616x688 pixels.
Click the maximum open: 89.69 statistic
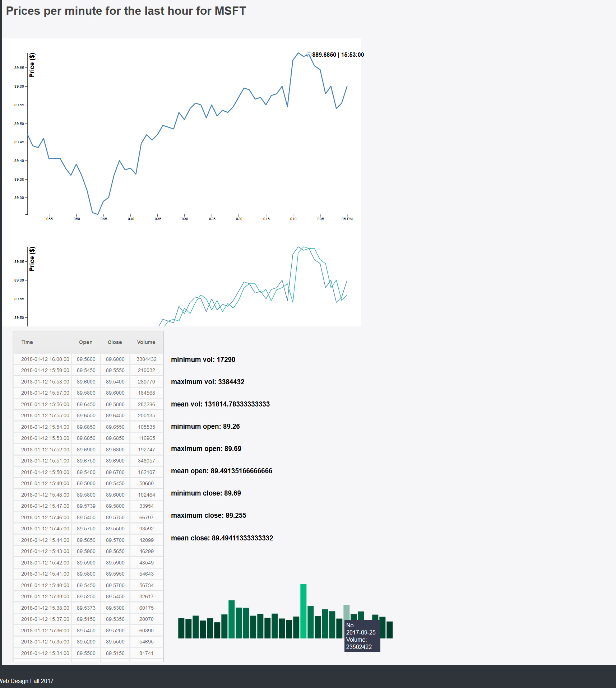coord(206,448)
